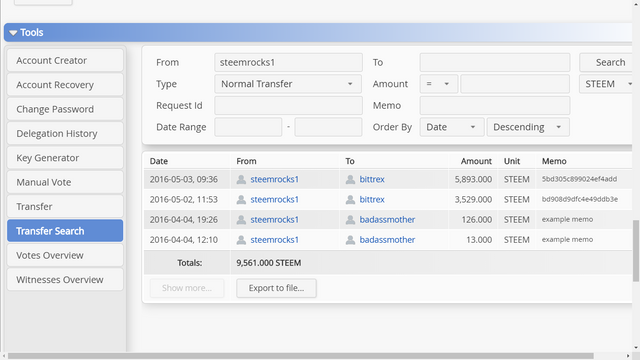The width and height of the screenshot is (640, 360).
Task: Click amount 5,893.000
Action: [x=473, y=179]
